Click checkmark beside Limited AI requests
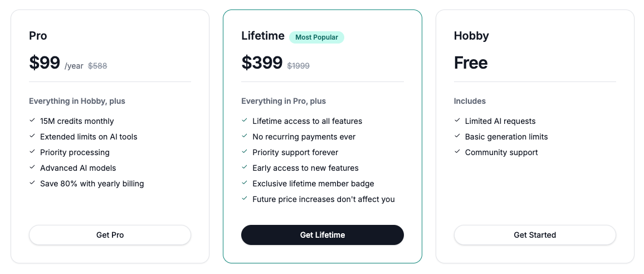 pyautogui.click(x=457, y=121)
